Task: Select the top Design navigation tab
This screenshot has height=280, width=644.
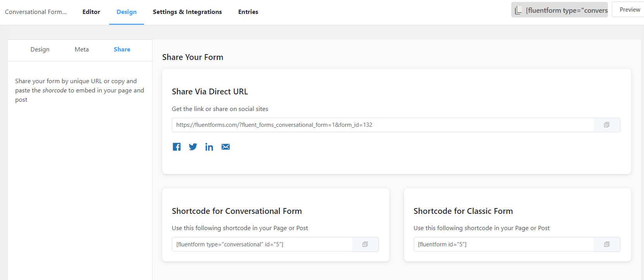Action: pyautogui.click(x=127, y=12)
